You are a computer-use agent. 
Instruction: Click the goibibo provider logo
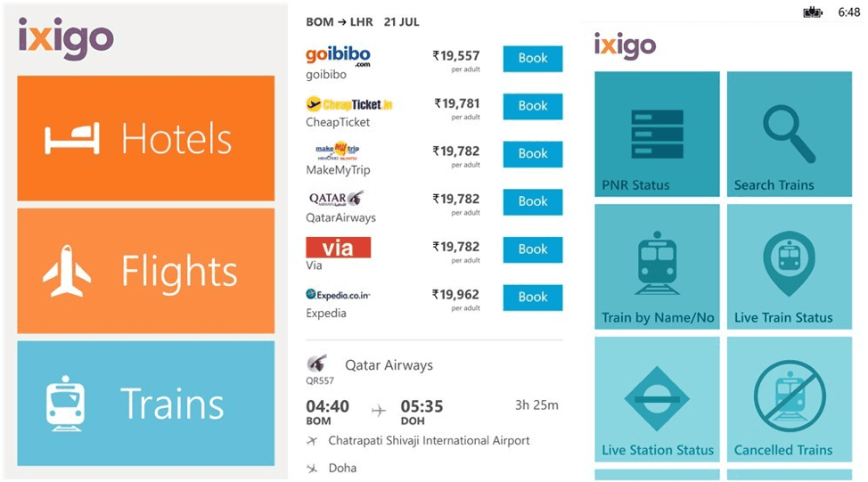pyautogui.click(x=338, y=56)
